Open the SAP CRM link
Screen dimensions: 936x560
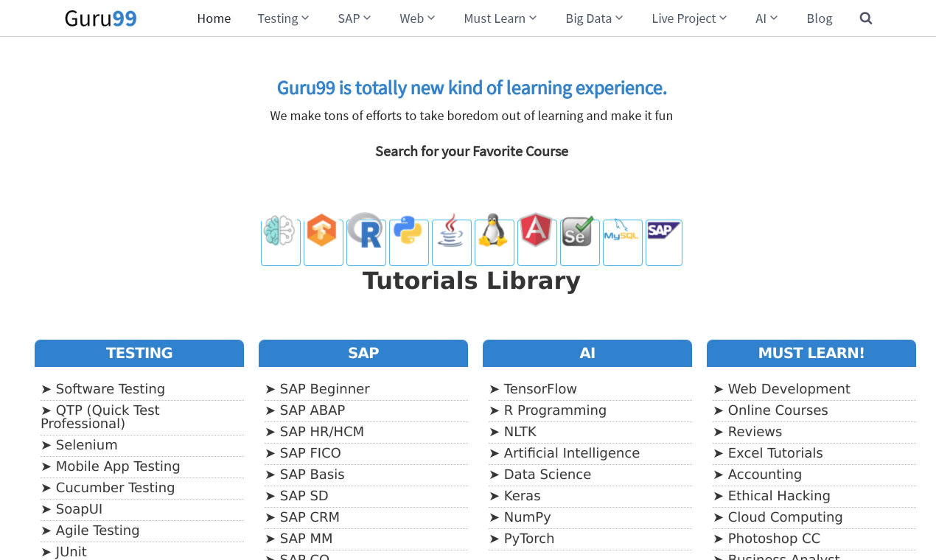pos(310,517)
